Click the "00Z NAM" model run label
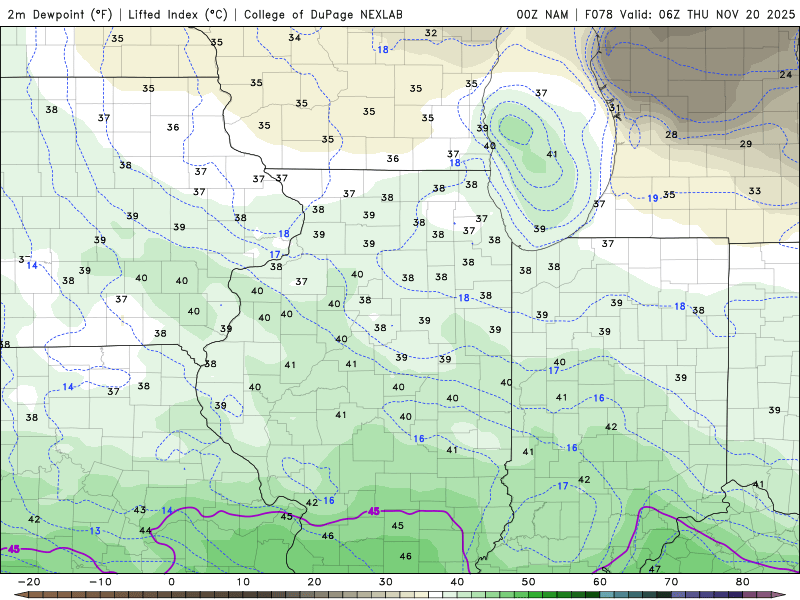This screenshot has width=800, height=600. point(542,14)
